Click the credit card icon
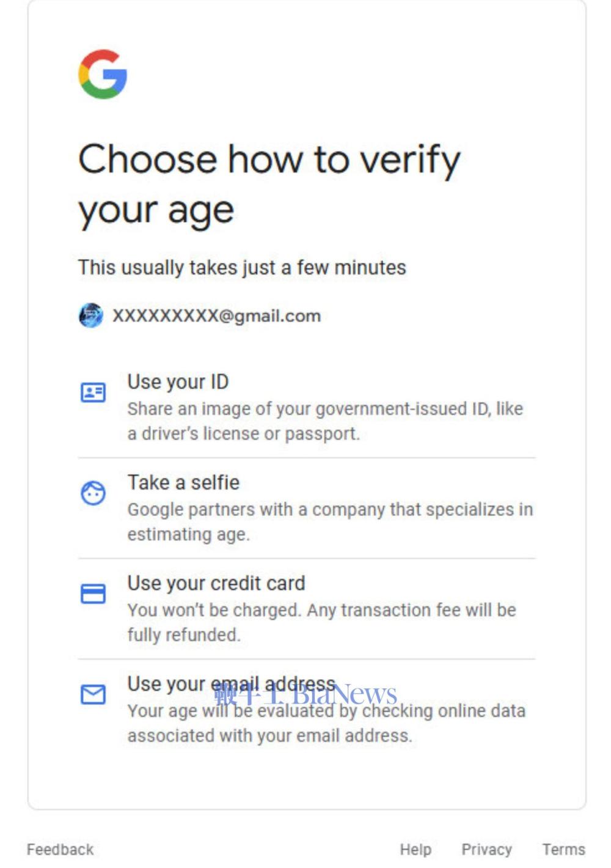The width and height of the screenshot is (611, 868). click(x=93, y=594)
